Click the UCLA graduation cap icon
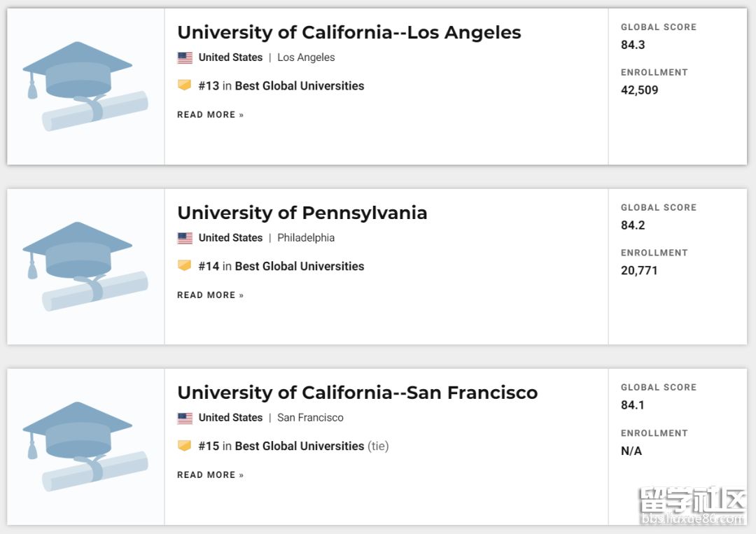 point(85,86)
